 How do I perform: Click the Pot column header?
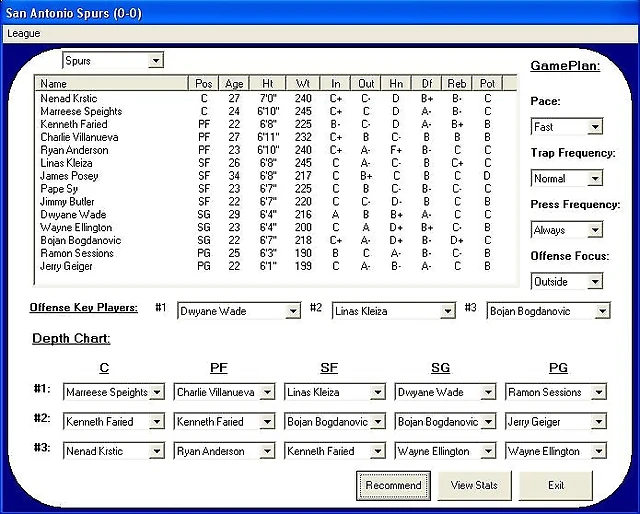(487, 83)
